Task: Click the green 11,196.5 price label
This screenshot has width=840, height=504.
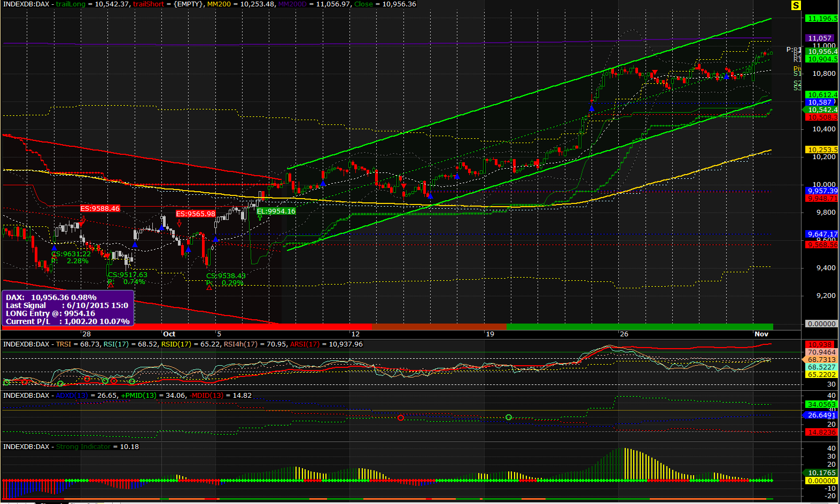Action: click(822, 18)
